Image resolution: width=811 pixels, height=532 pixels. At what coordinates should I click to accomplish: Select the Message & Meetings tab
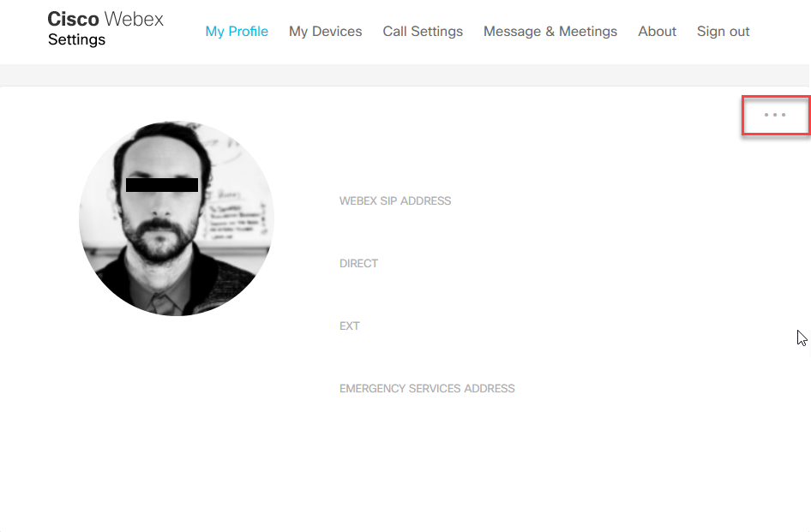[550, 32]
